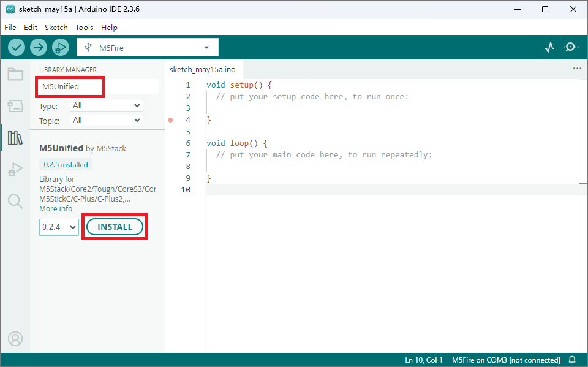The image size is (588, 367).
Task: Open the Boards Manager panel
Action: (x=15, y=106)
